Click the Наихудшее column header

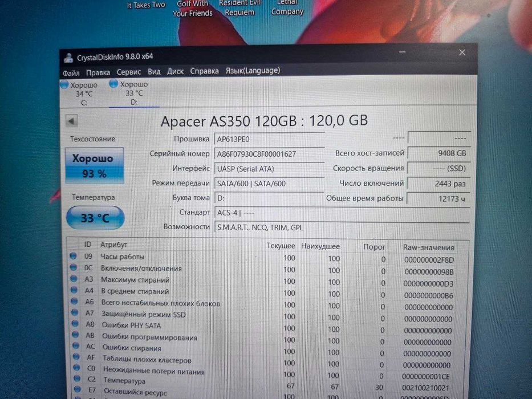[x=320, y=246]
